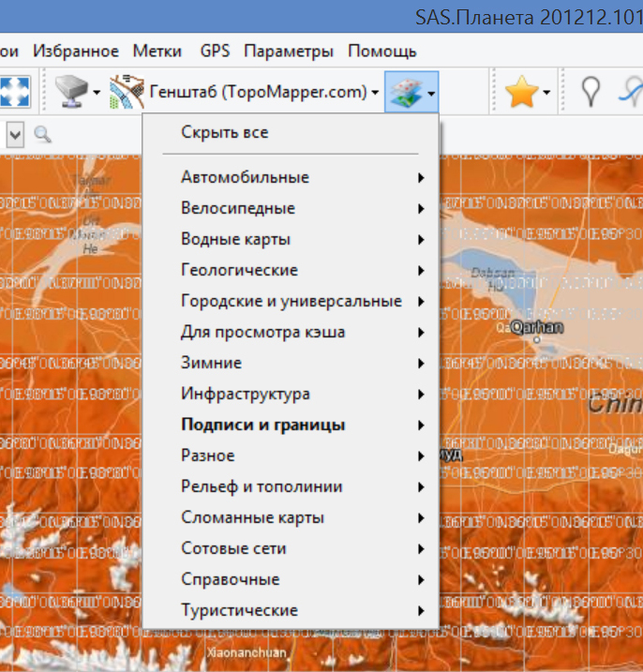Image resolution: width=643 pixels, height=672 pixels.
Task: Click the Генштаб map selector icon
Action: [126, 92]
